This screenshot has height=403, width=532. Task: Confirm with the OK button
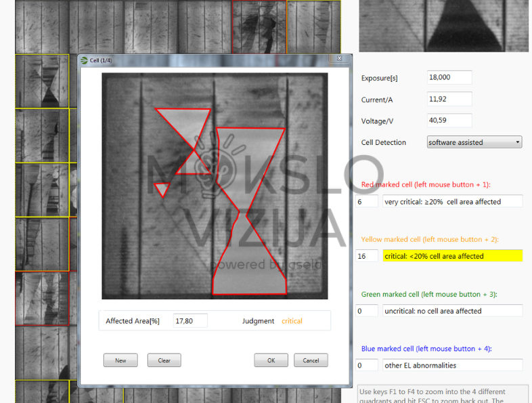pos(271,360)
